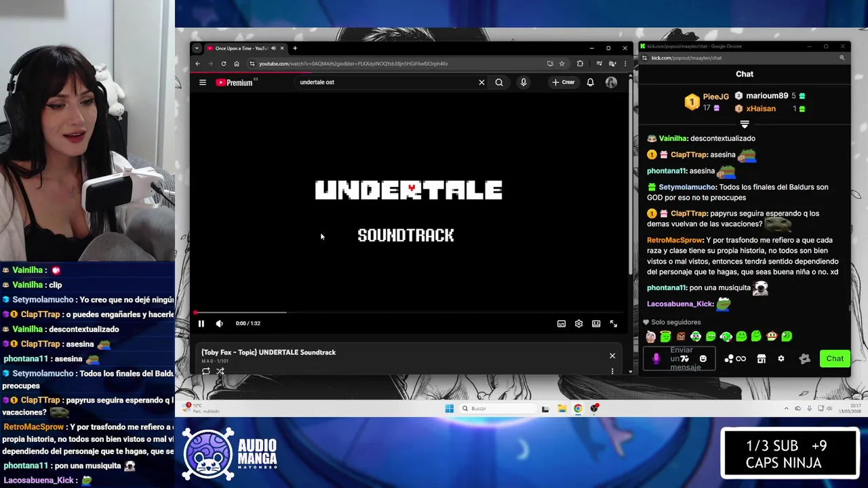Open the Crear button on YouTube

click(x=564, y=83)
